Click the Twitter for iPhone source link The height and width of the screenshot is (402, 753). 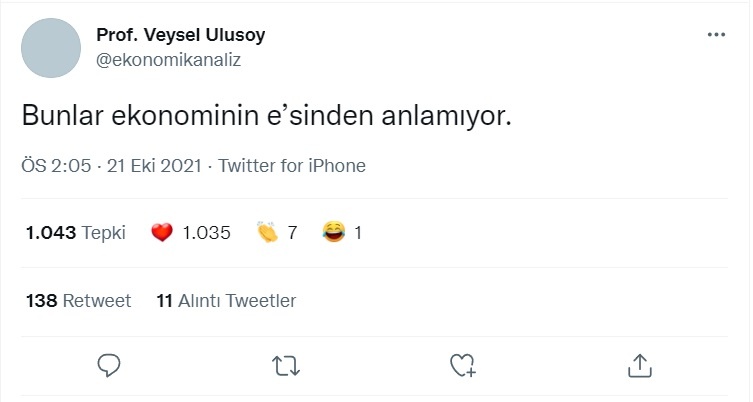point(292,166)
